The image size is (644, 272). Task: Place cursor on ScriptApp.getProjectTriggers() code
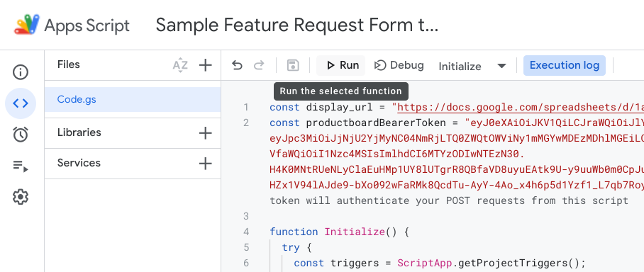click(491, 263)
